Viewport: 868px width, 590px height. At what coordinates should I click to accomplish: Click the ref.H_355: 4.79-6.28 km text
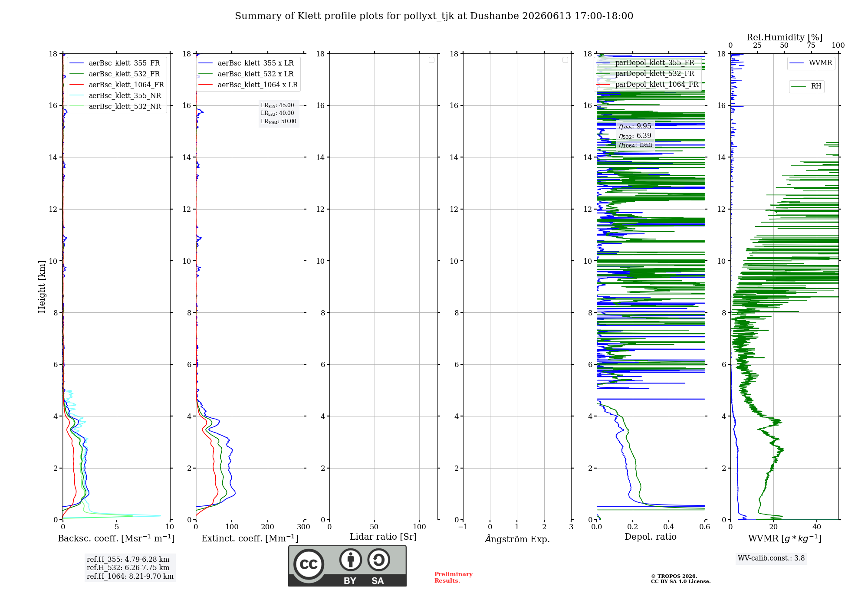pyautogui.click(x=128, y=560)
